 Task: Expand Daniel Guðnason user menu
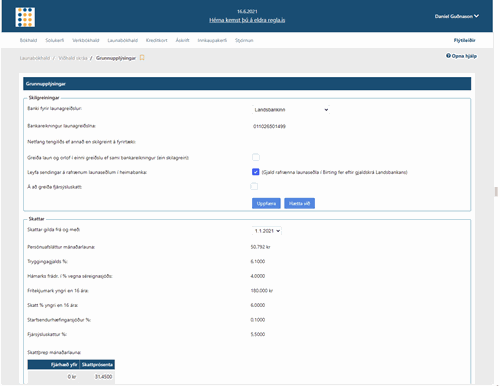coord(457,16)
